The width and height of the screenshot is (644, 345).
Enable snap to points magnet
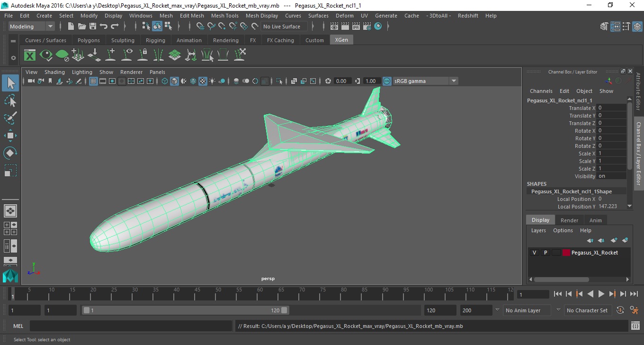point(222,27)
